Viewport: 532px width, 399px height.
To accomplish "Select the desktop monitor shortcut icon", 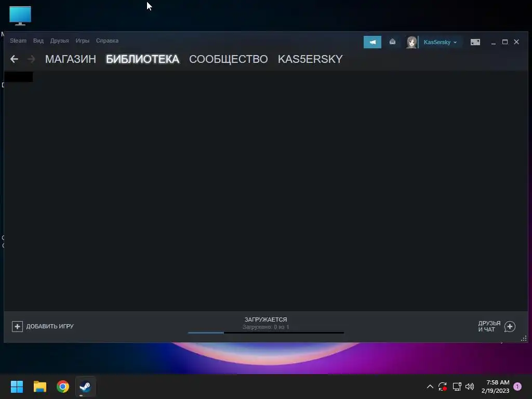I will (x=20, y=16).
